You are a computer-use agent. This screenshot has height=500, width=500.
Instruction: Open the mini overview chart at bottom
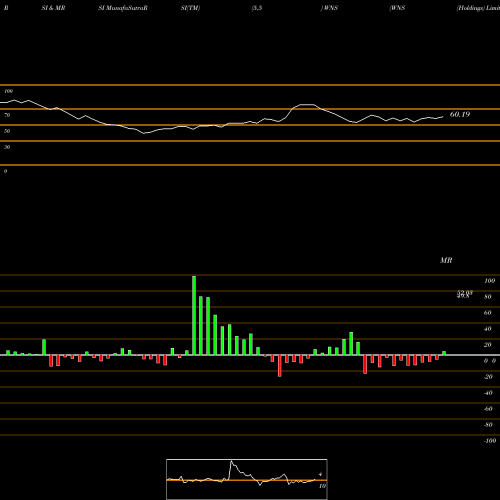tap(247, 479)
